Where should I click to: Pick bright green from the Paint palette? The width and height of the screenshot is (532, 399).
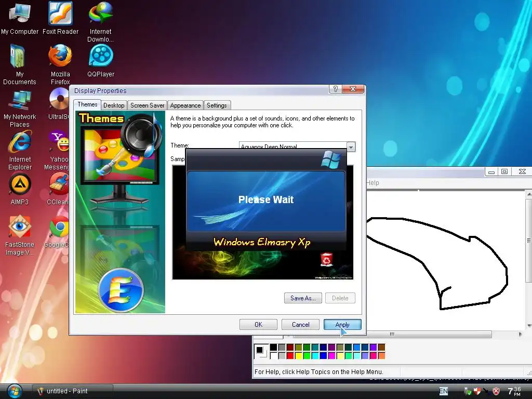point(307,355)
